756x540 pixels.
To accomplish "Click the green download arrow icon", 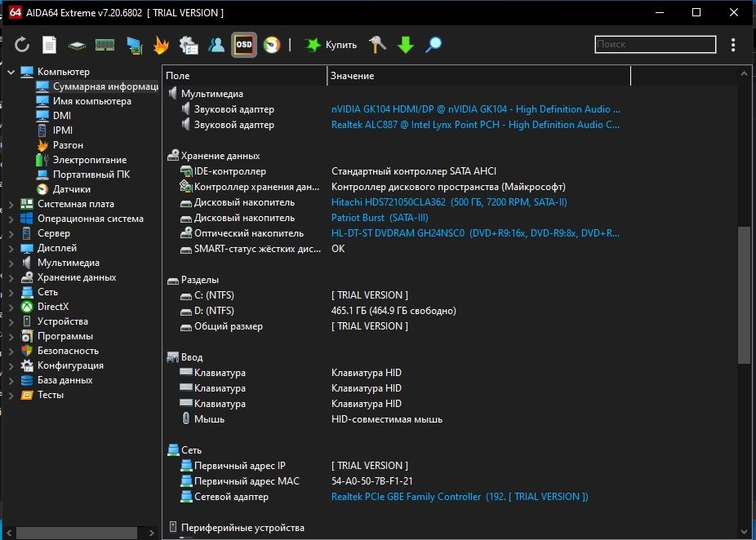I will (x=406, y=45).
